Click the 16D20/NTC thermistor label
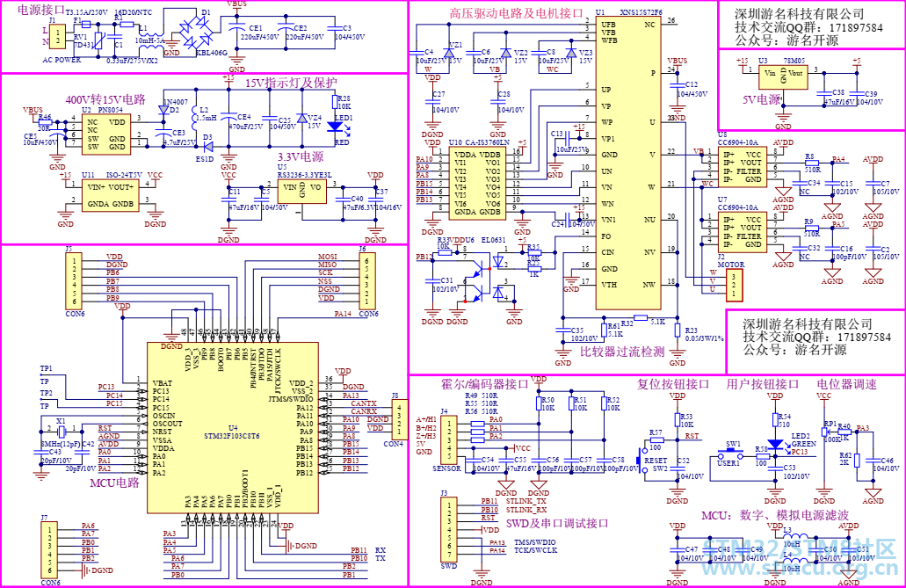Viewport: 906px width, 588px height. coord(134,12)
